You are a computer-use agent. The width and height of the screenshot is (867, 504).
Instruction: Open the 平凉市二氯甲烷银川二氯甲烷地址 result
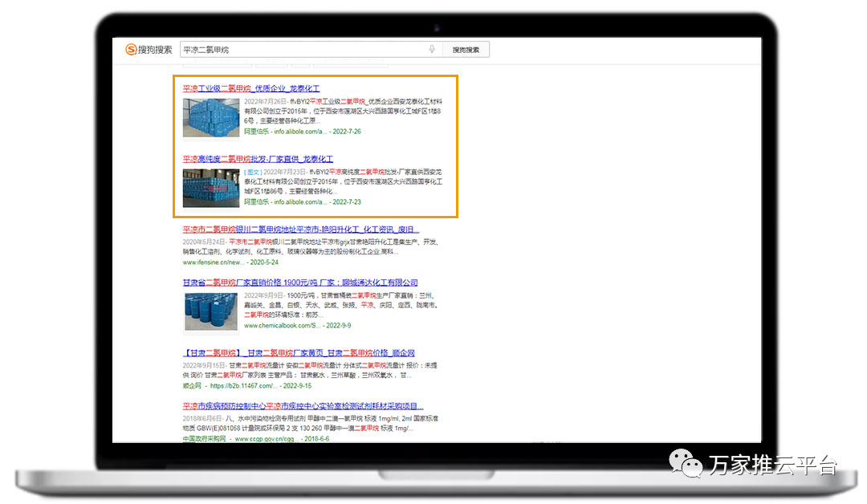[x=300, y=229]
